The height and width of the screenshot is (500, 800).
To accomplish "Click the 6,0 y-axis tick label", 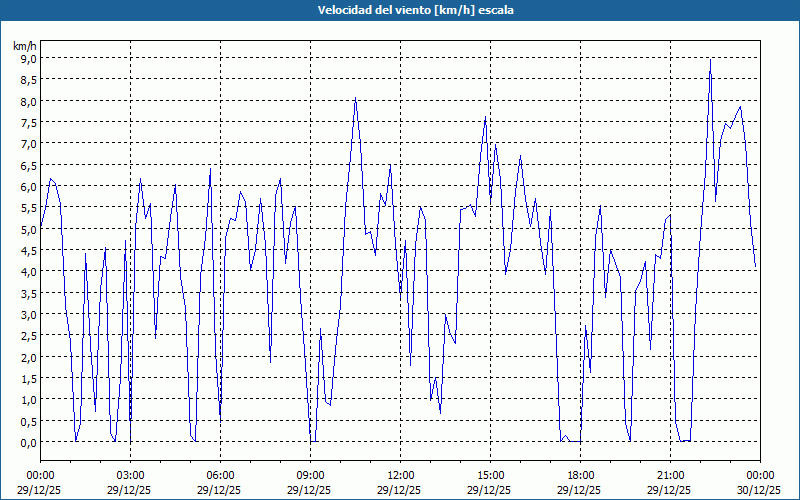I will [28, 186].
